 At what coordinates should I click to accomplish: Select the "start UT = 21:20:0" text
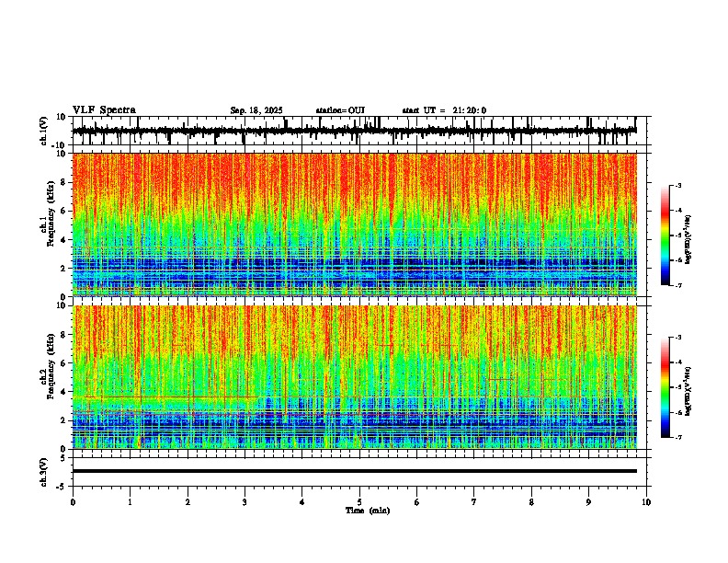[444, 110]
